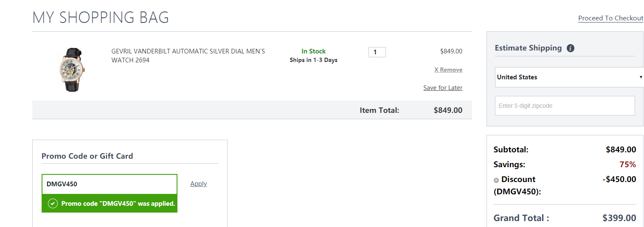Viewport: 644px width, 227px height.
Task: Click the promo code input box
Action: point(110,184)
